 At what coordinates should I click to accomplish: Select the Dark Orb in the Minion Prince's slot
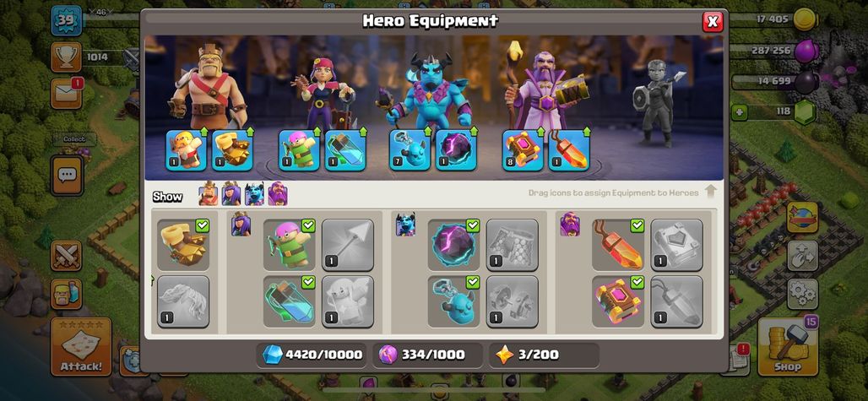pyautogui.click(x=456, y=150)
